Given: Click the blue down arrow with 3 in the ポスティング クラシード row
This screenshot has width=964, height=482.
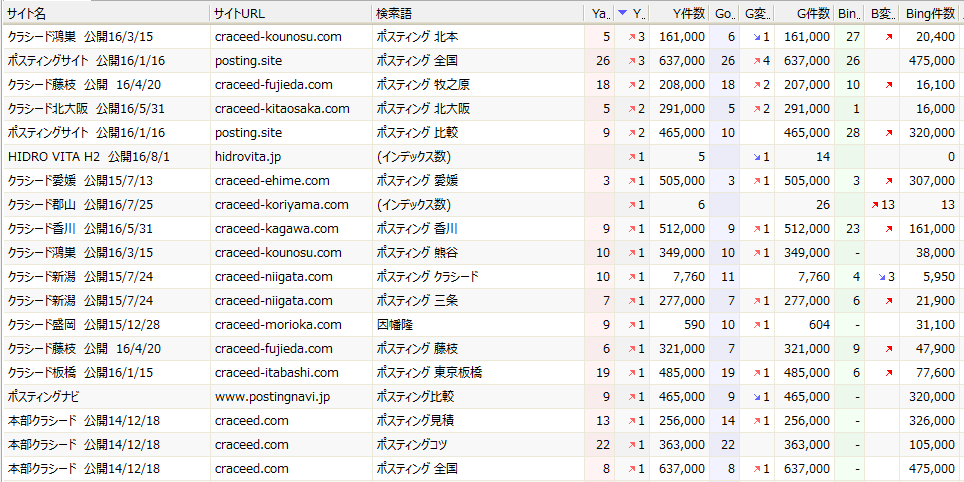Looking at the screenshot, I should click(882, 277).
